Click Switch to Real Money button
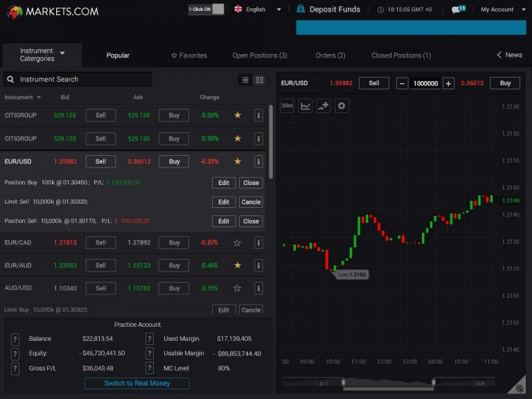 pos(137,383)
